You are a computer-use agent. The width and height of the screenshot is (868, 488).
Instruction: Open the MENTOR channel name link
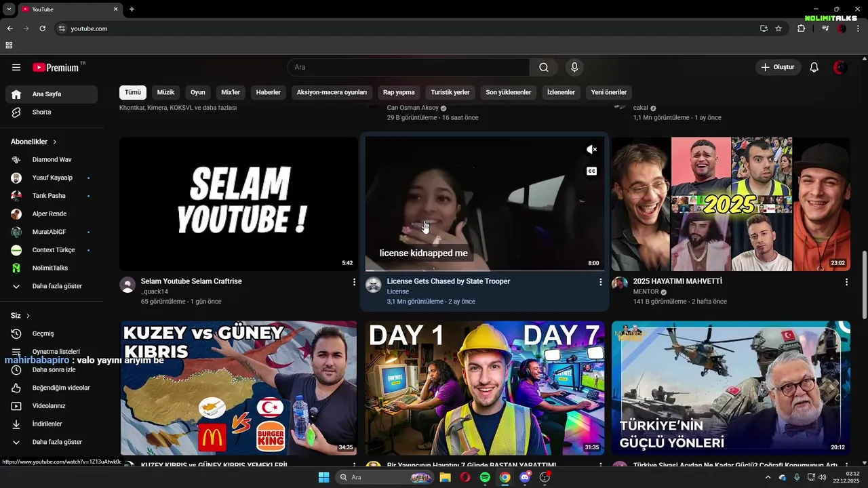coord(646,292)
